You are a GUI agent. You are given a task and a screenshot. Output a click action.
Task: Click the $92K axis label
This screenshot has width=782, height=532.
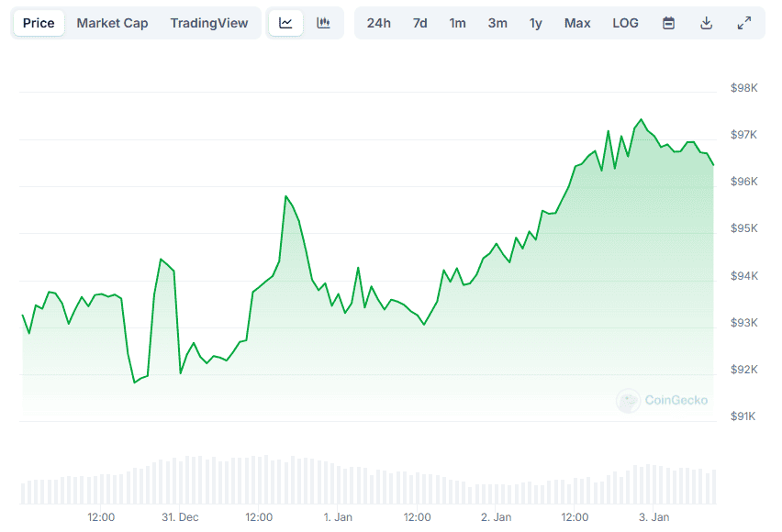coord(743,370)
